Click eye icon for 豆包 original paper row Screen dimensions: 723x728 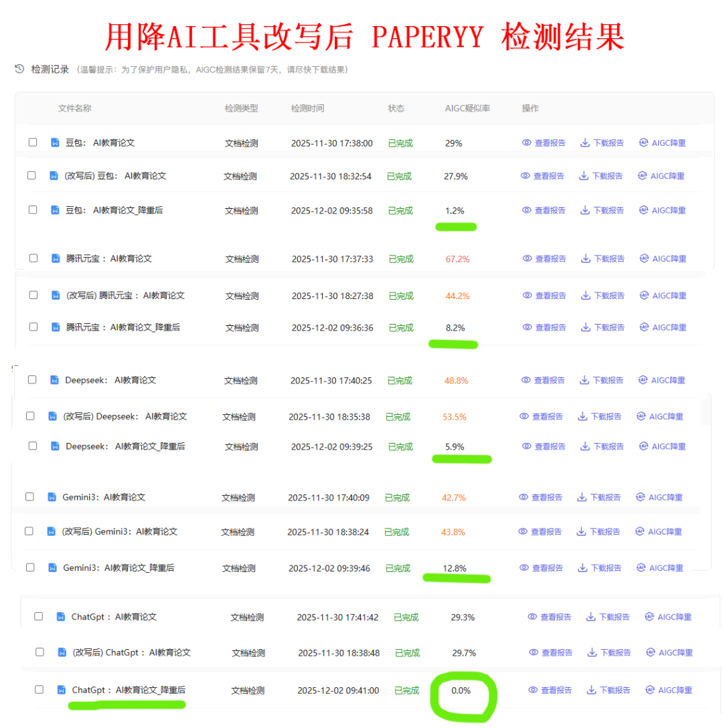[527, 143]
